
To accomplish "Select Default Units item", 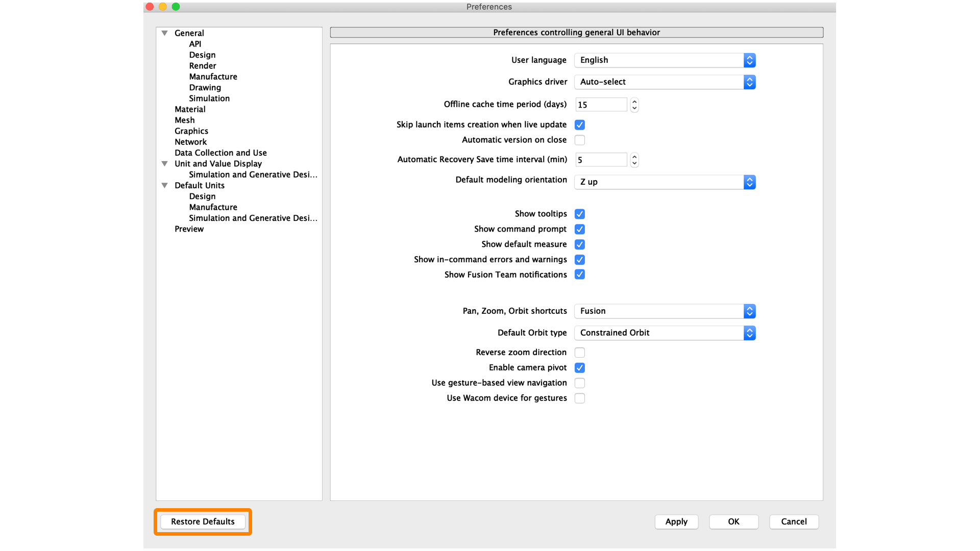I will pyautogui.click(x=200, y=185).
